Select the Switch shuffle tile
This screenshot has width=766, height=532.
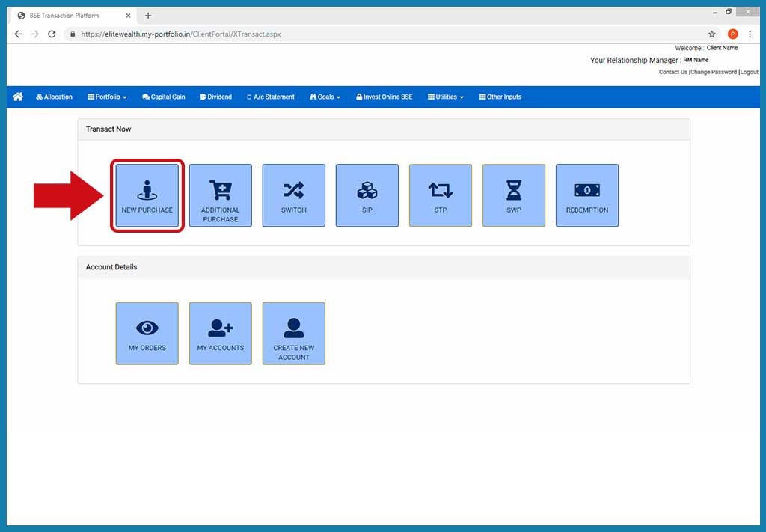(x=293, y=195)
